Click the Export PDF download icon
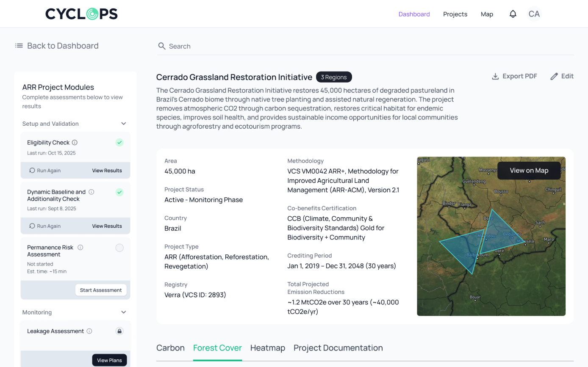This screenshot has height=367, width=588. (495, 76)
